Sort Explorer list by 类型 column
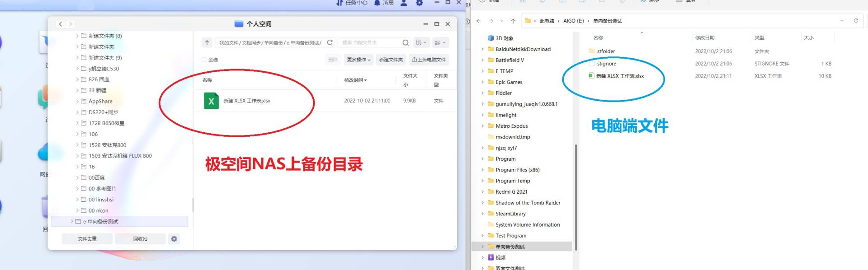 coord(759,38)
